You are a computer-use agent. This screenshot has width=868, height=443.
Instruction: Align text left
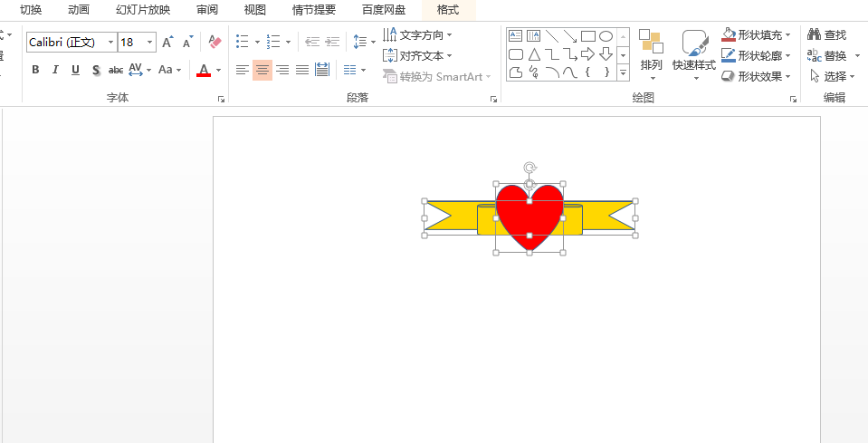point(243,70)
